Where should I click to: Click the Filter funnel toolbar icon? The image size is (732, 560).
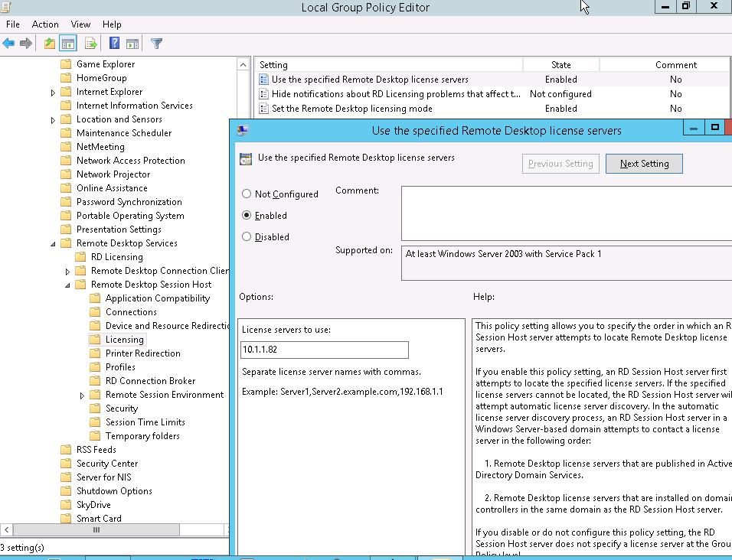156,44
